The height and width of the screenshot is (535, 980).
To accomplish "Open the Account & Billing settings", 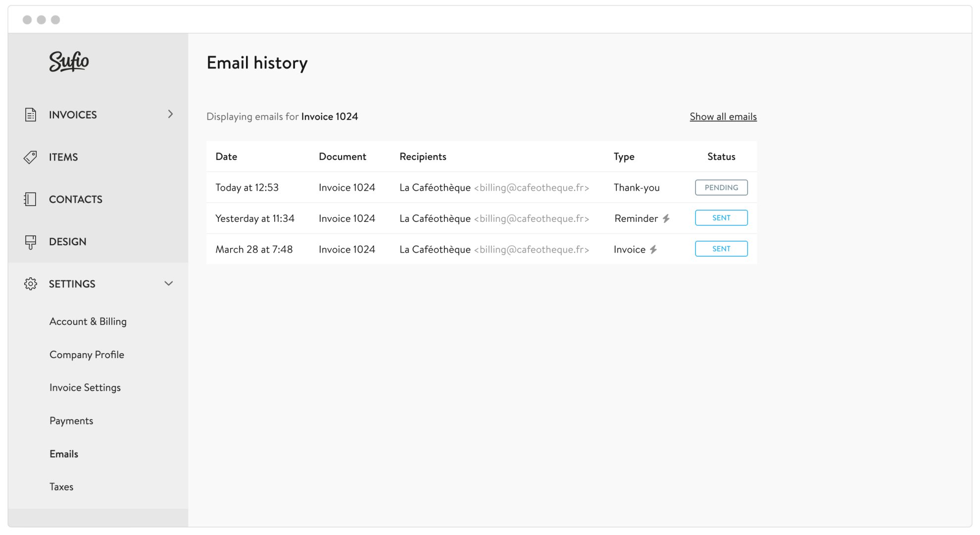I will coord(88,321).
